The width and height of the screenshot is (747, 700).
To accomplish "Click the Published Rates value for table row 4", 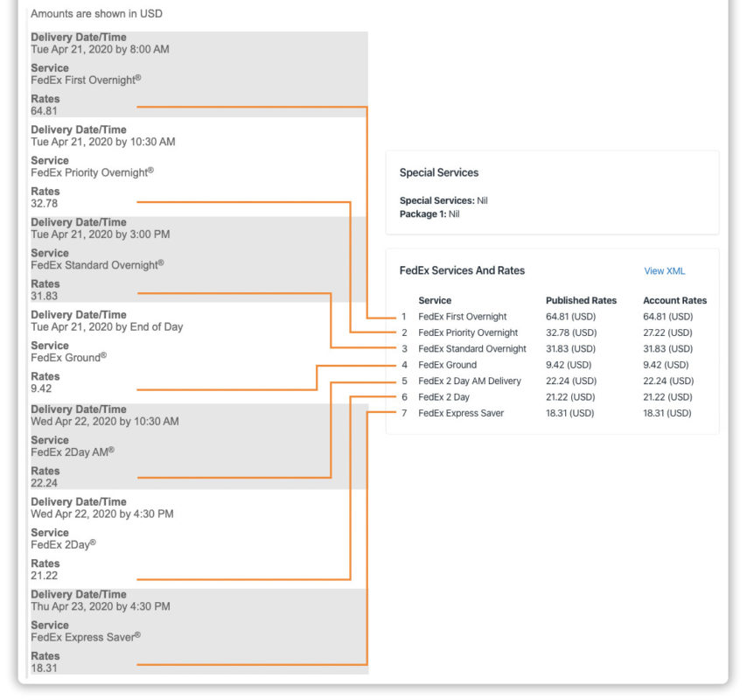I will pos(569,365).
